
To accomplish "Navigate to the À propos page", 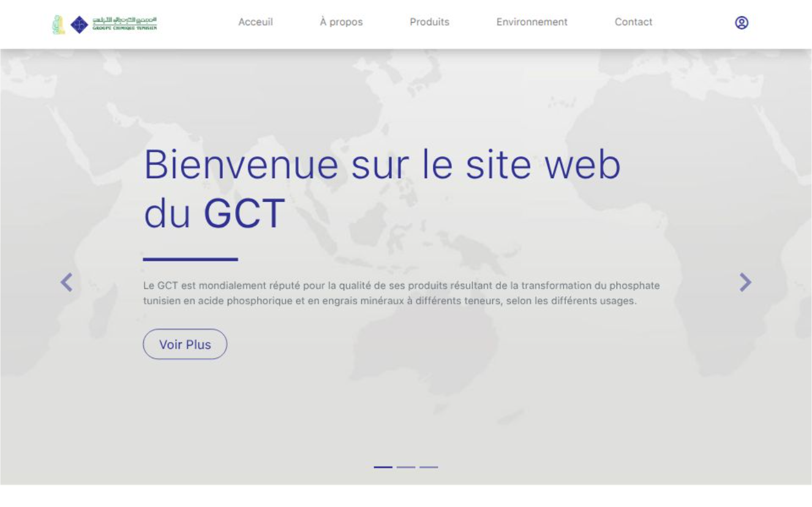I will point(341,22).
